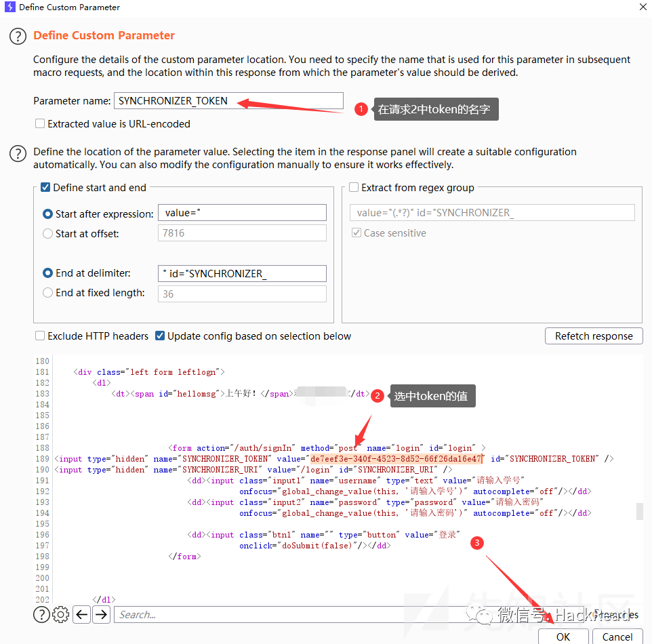This screenshot has height=644, width=652.
Task: Select End at fixed length radio button
Action: pyautogui.click(x=48, y=293)
